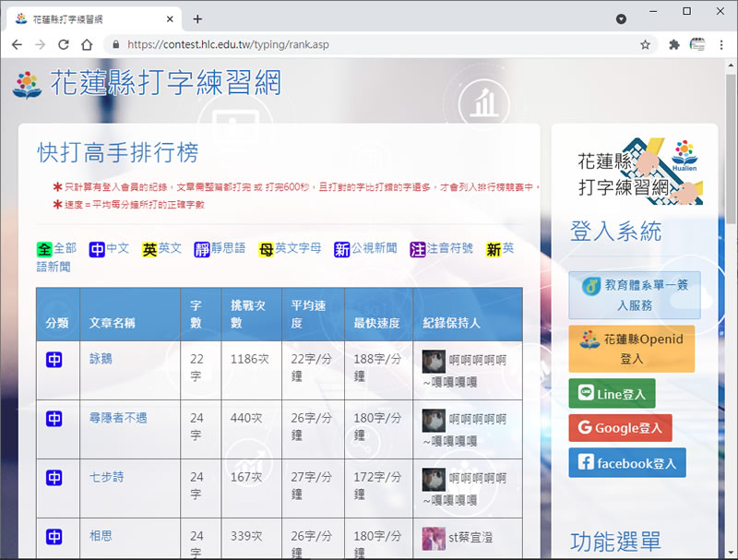Click the 花蓮縣打字練習網 site title
The width and height of the screenshot is (738, 560).
pos(166,83)
